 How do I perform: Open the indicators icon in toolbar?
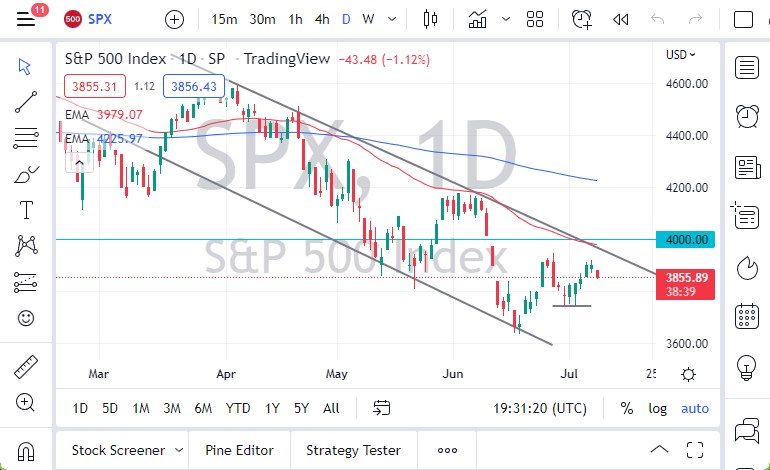click(x=478, y=19)
